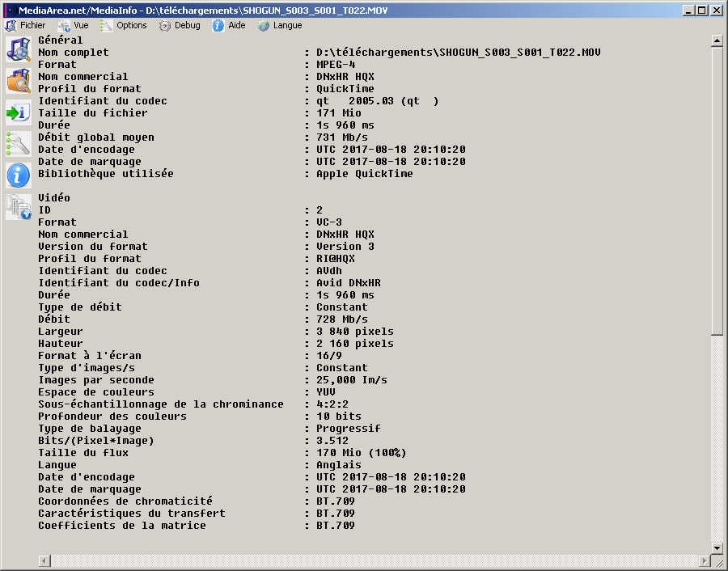Screen dimensions: 728x571
Task: Click the 'Coordonnées de chromaticité' label
Action: click(125, 501)
